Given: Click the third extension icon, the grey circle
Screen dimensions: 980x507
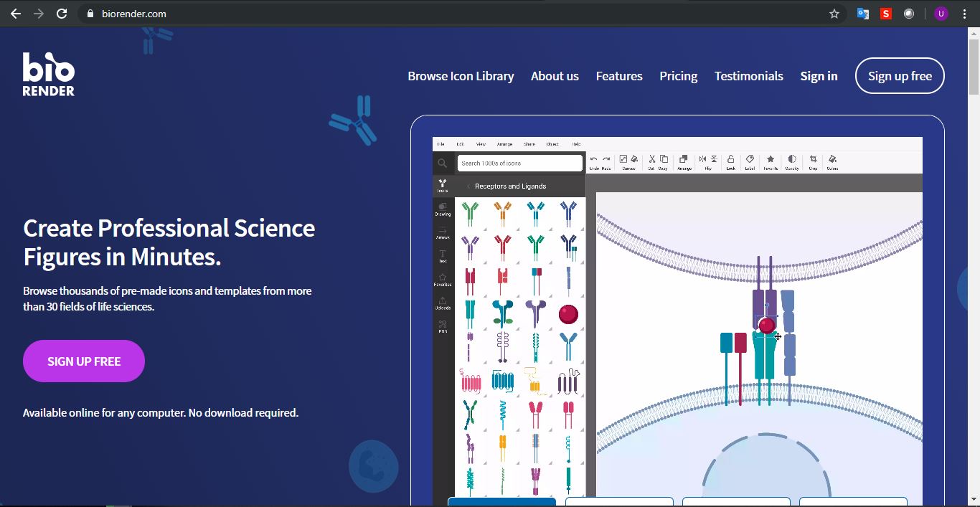Looking at the screenshot, I should tap(909, 14).
